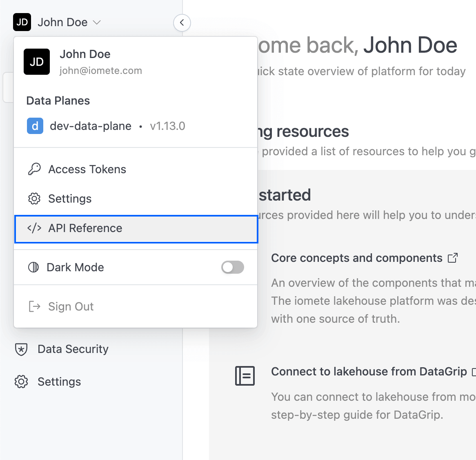The height and width of the screenshot is (460, 476).
Task: Sign Out from the profile menu
Action: tap(136, 306)
